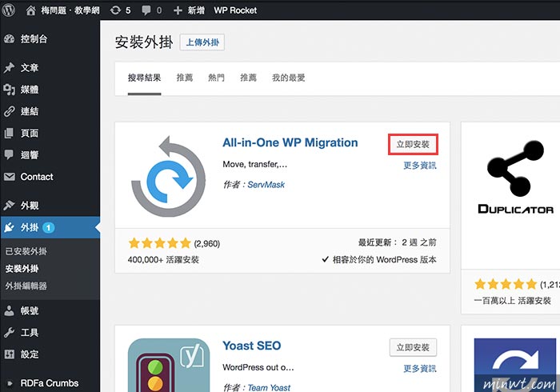Image resolution: width=560 pixels, height=392 pixels.
Task: Click the 控制台 dashboard icon
Action: [10, 39]
